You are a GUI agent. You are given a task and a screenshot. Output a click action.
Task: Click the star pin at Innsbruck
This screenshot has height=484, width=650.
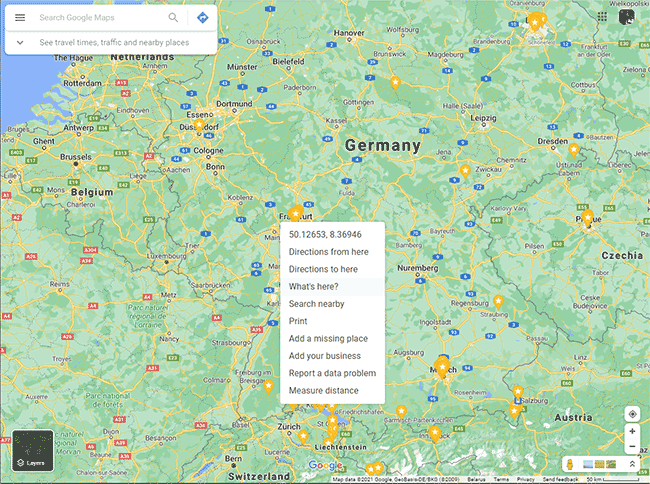(434, 434)
